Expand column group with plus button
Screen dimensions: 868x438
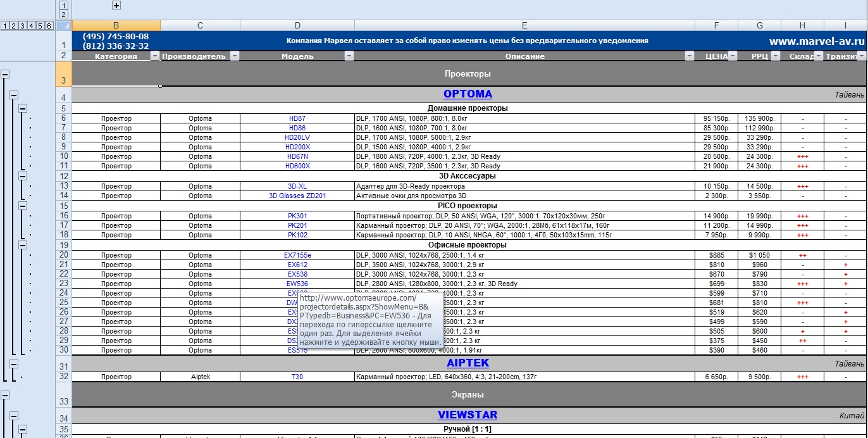pyautogui.click(x=116, y=5)
